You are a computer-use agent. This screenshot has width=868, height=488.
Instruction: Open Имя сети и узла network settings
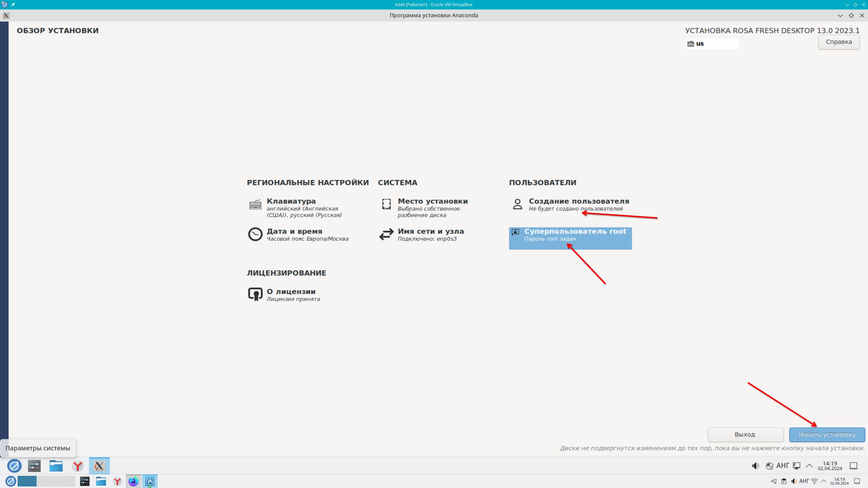(x=430, y=231)
